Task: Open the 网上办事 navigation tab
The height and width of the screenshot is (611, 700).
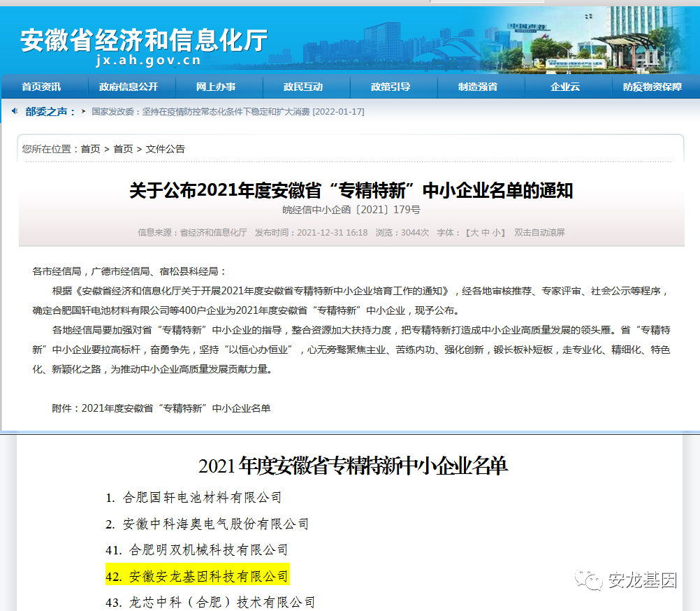Action: click(x=216, y=87)
